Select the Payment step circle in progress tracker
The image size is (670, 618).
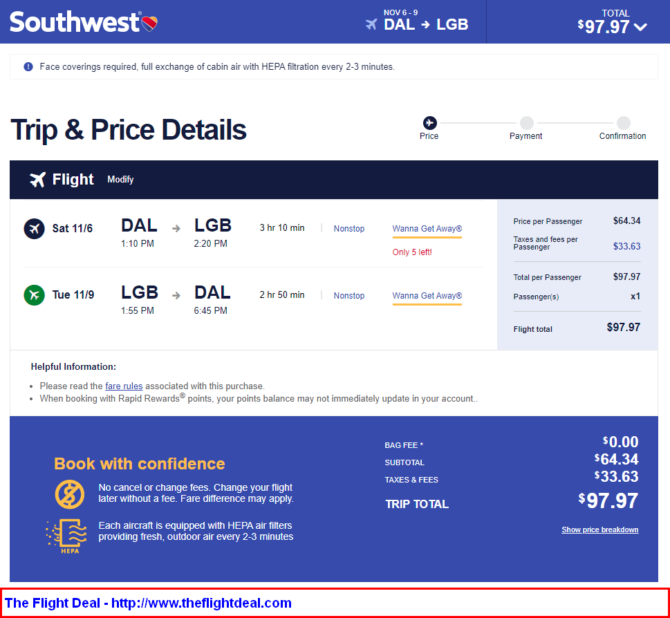pos(526,123)
